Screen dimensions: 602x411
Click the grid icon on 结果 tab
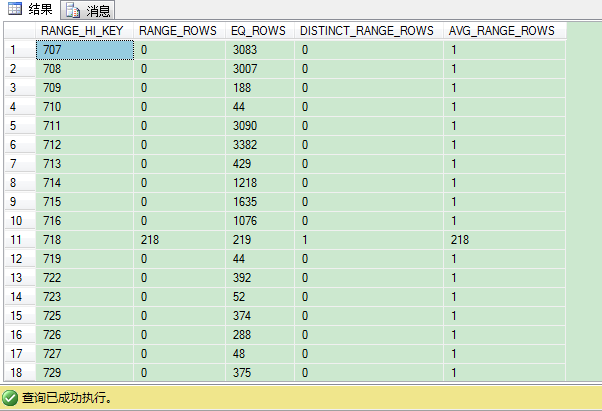tap(15, 9)
